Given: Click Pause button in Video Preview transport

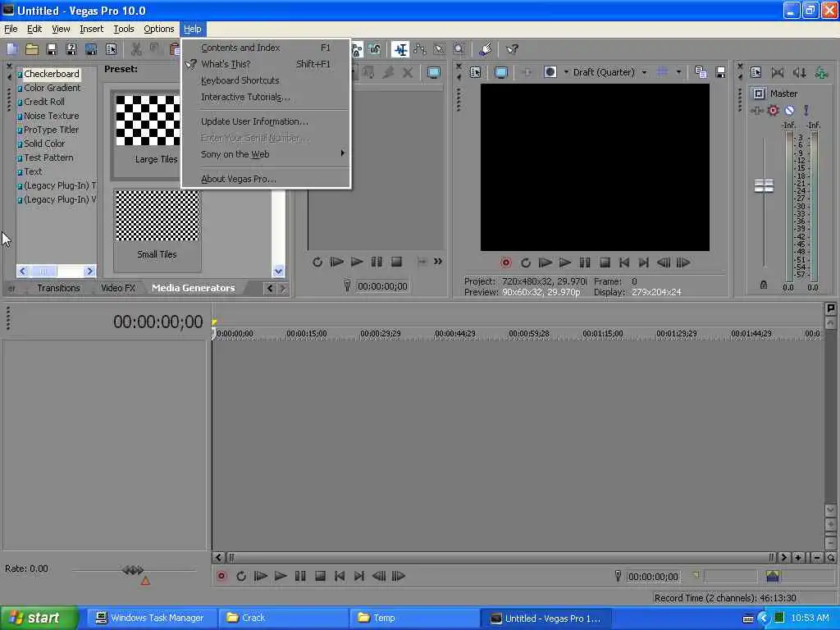Looking at the screenshot, I should coord(584,262).
